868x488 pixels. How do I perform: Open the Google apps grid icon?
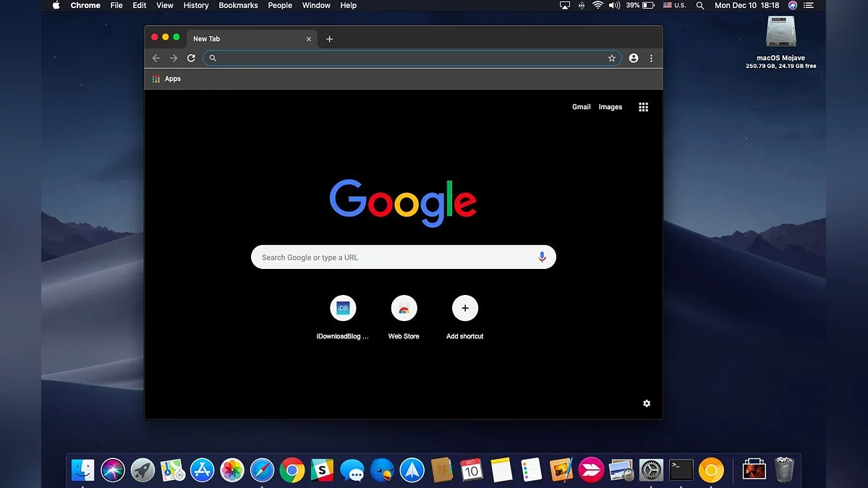643,107
